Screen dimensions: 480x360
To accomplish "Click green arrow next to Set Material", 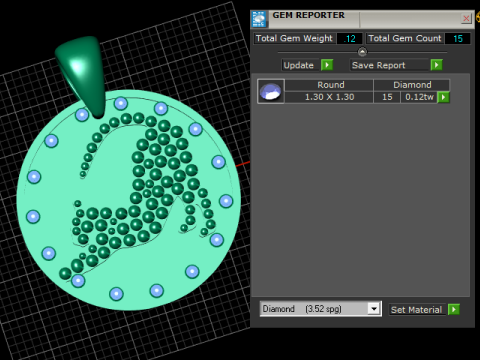I will click(454, 309).
